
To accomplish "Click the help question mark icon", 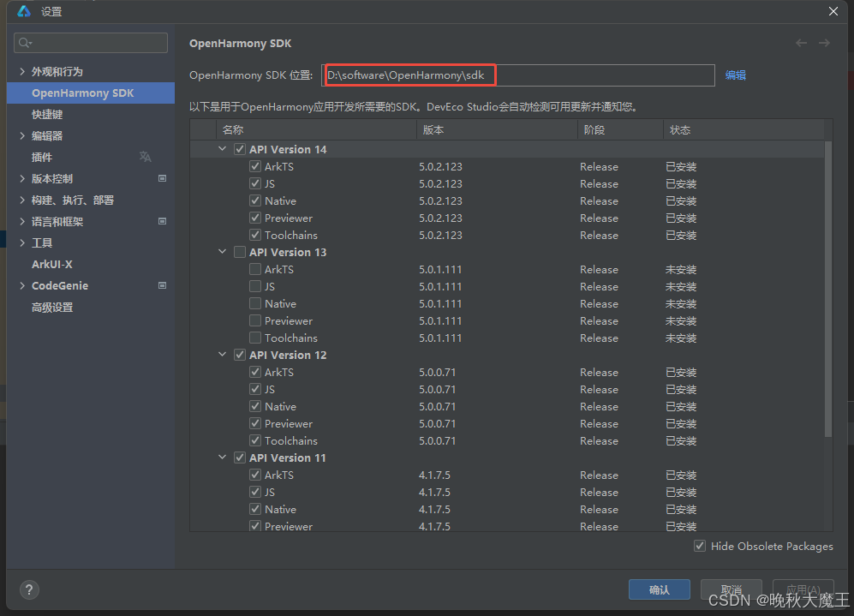I will point(28,589).
